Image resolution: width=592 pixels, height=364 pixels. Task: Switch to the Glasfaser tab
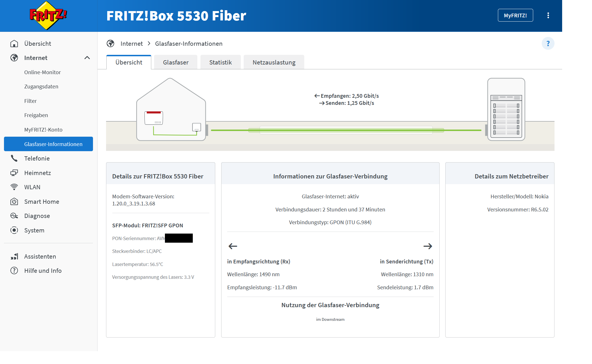click(x=175, y=62)
